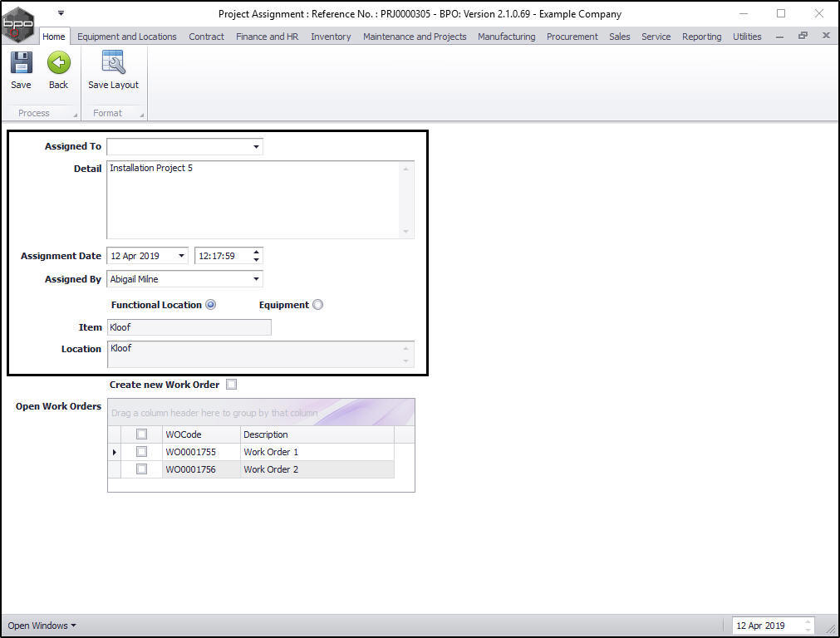Viewport: 840px width, 638px height.
Task: Switch to the Manufacturing tab
Action: [x=506, y=37]
